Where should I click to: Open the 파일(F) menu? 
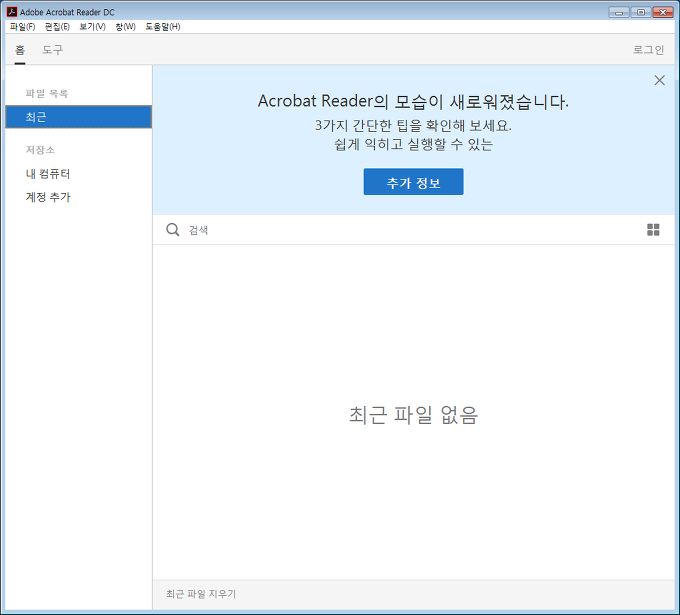pyautogui.click(x=23, y=27)
